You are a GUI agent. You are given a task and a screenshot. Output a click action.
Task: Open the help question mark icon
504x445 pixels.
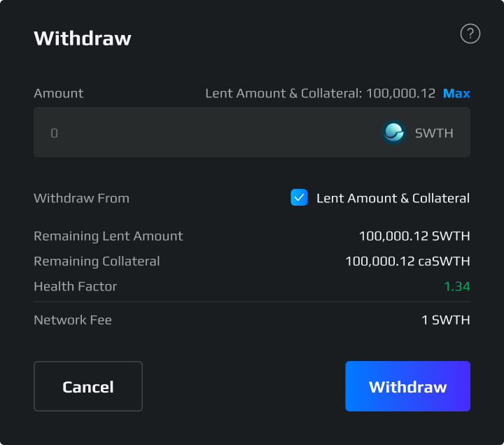click(470, 34)
